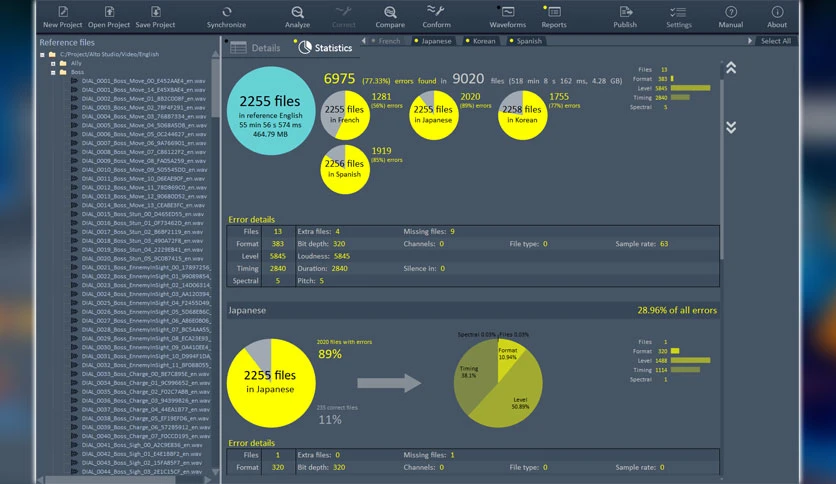The height and width of the screenshot is (484, 836).
Task: Click the 2255 files reference English circle
Action: pyautogui.click(x=271, y=111)
